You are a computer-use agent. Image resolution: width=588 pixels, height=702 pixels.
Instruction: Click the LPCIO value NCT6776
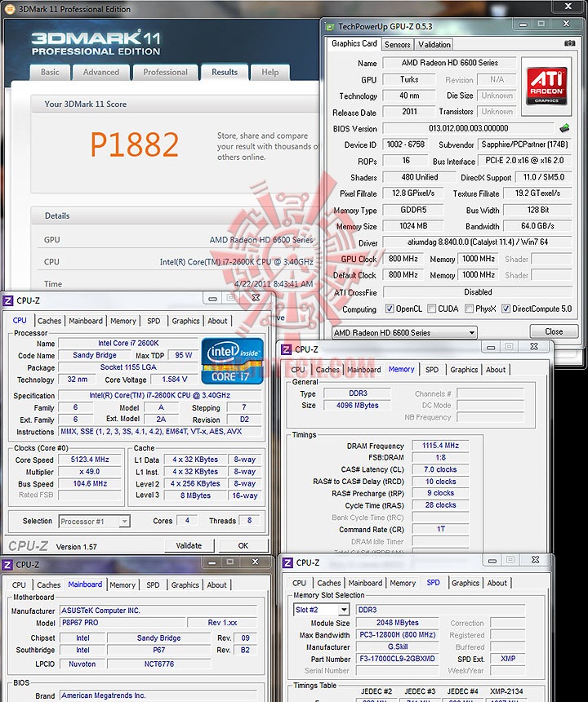point(159,664)
